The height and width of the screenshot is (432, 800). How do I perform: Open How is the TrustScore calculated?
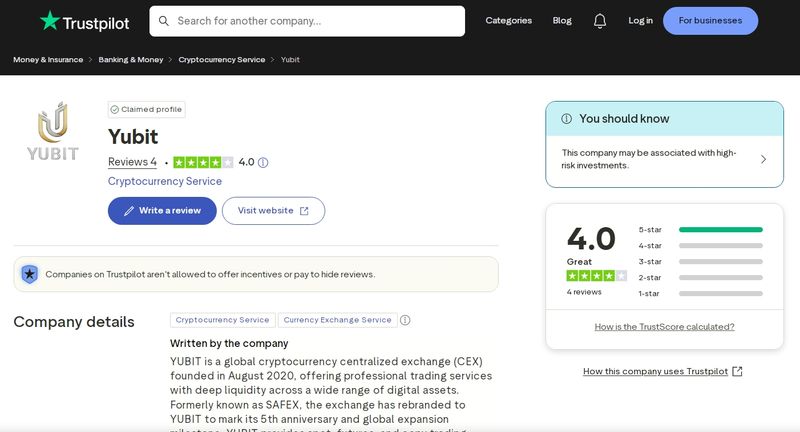pos(664,326)
